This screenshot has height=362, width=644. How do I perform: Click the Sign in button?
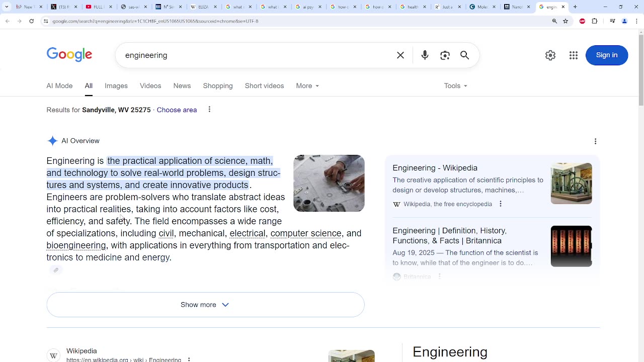coord(607,55)
